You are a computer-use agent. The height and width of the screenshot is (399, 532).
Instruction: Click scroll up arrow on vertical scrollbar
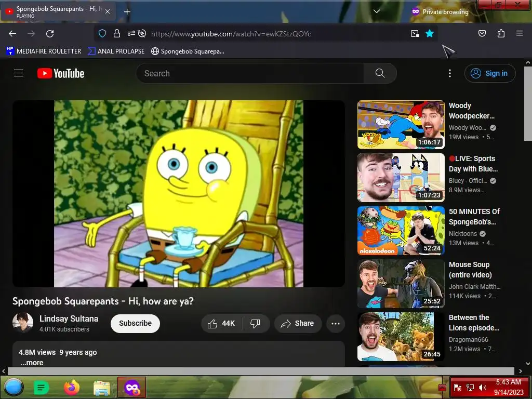tap(528, 62)
